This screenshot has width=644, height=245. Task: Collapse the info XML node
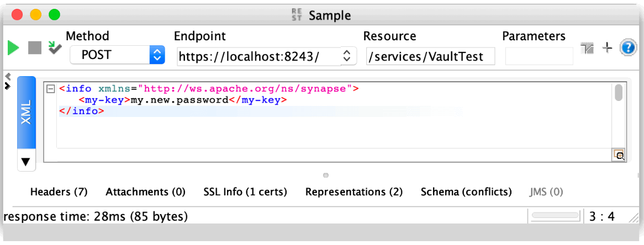pyautogui.click(x=51, y=88)
